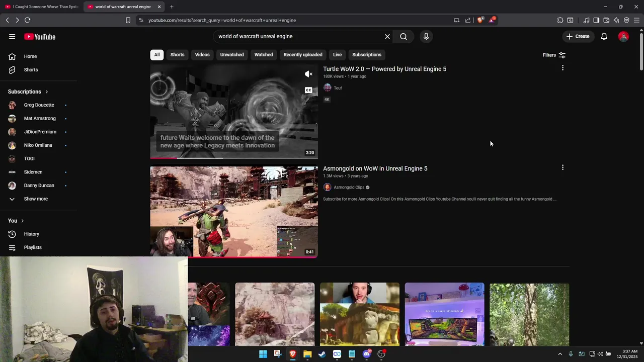Open the Asmongold Clips channel link

pyautogui.click(x=349, y=188)
